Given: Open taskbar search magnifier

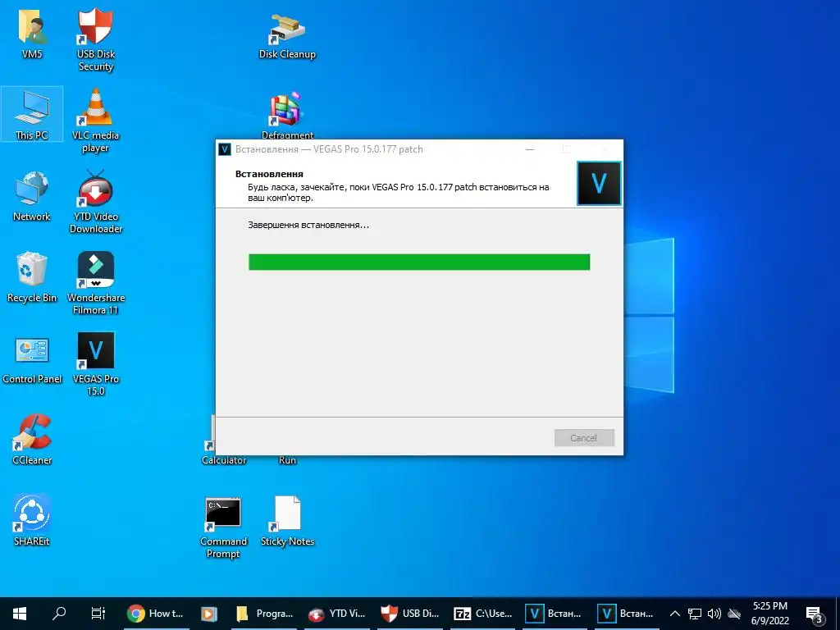Looking at the screenshot, I should [59, 614].
